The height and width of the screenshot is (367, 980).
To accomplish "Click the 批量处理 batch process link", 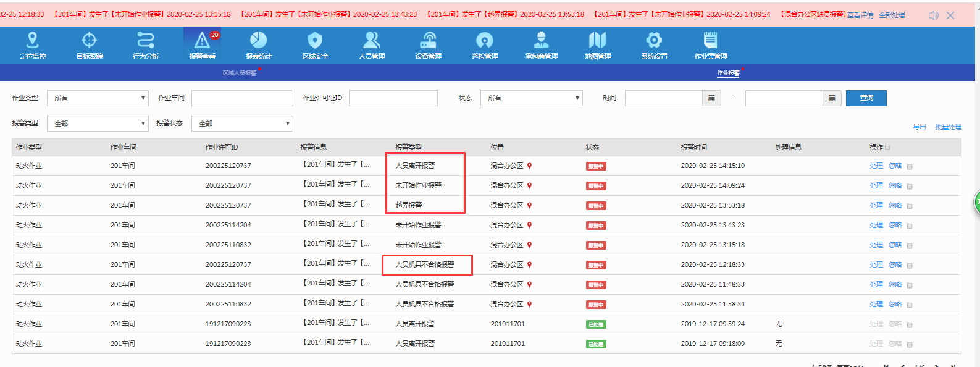I will [x=948, y=127].
